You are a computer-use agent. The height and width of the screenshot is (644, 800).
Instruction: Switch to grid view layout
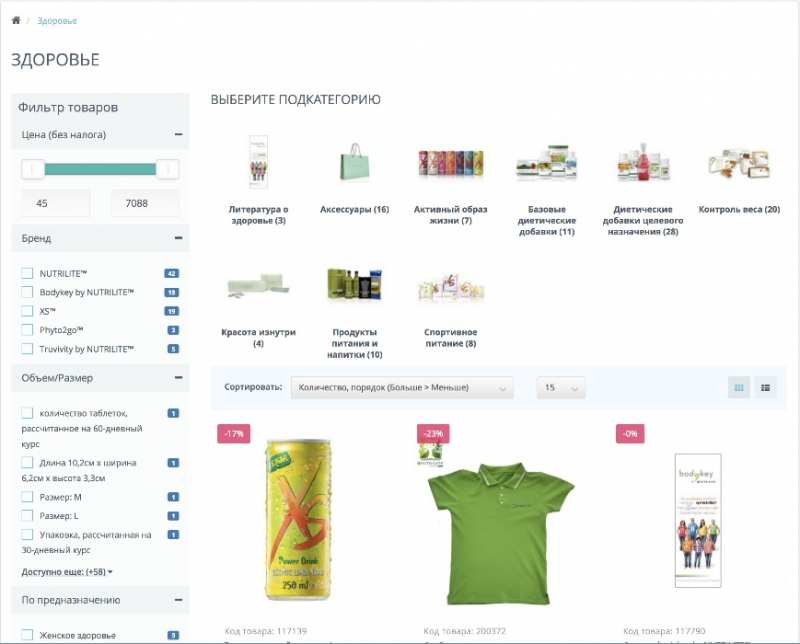739,387
